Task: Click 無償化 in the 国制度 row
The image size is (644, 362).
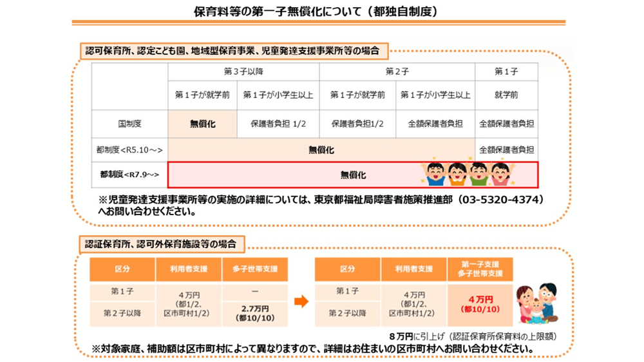Action: coord(202,124)
